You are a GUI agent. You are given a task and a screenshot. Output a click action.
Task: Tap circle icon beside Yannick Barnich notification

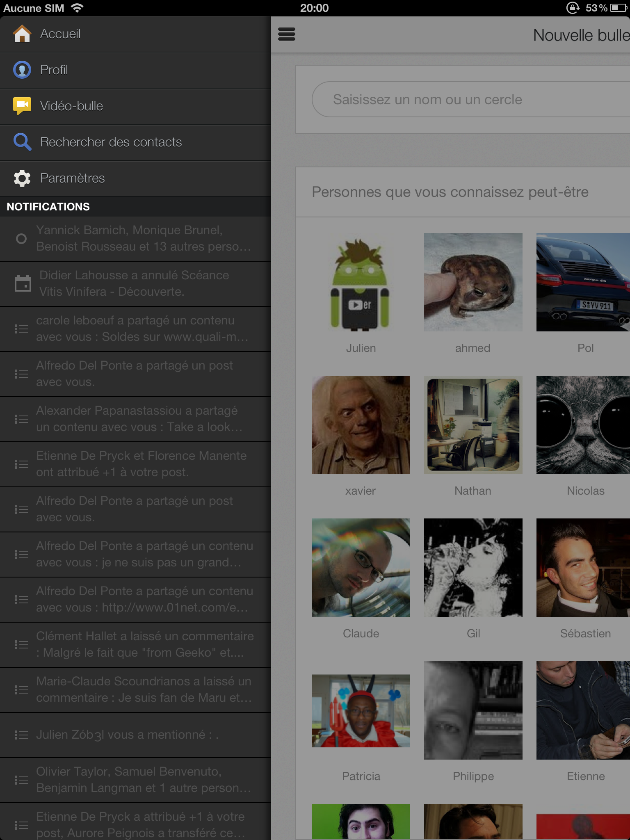tap(21, 239)
